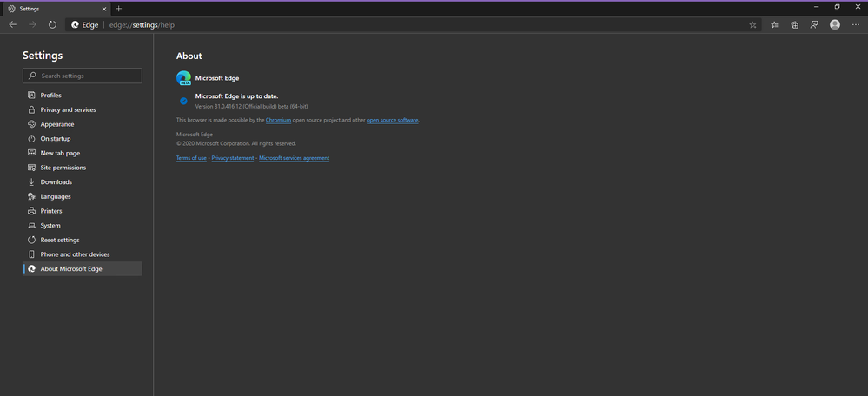Click the blue up-to-date checkmark icon

pyautogui.click(x=184, y=101)
